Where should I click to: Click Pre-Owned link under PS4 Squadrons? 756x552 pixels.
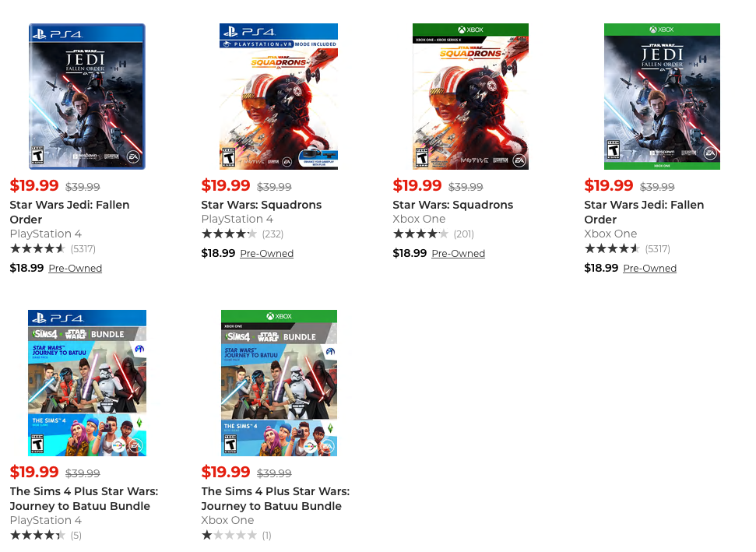[266, 254]
